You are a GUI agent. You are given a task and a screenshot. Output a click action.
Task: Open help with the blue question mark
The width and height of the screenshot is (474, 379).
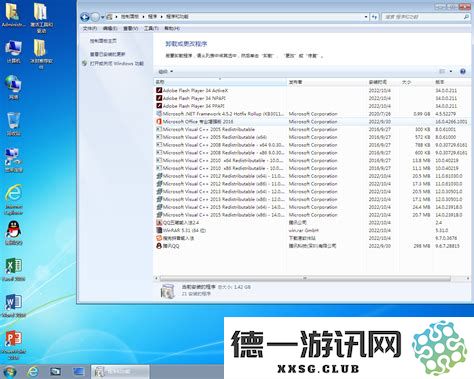[463, 71]
